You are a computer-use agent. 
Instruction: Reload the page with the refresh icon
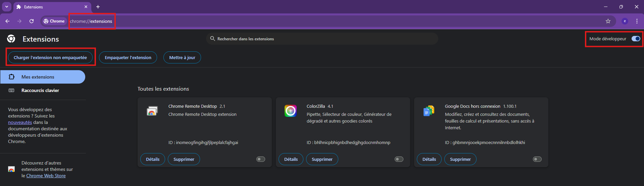(32, 21)
